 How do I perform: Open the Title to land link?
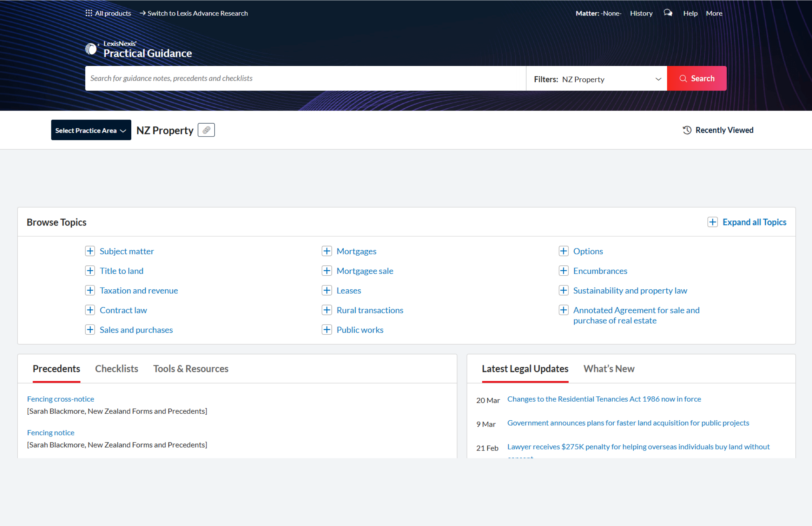121,271
